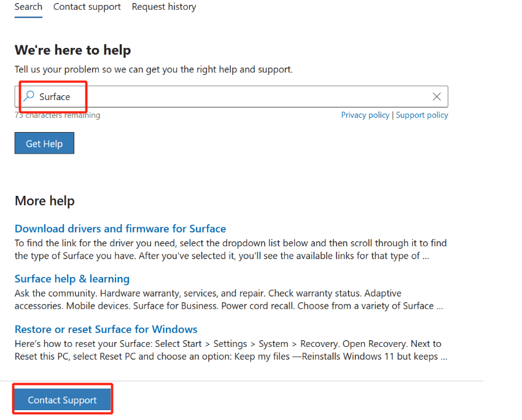This screenshot has width=522, height=420.
Task: Click the reset instructions text under Restore link
Action: pyautogui.click(x=231, y=350)
